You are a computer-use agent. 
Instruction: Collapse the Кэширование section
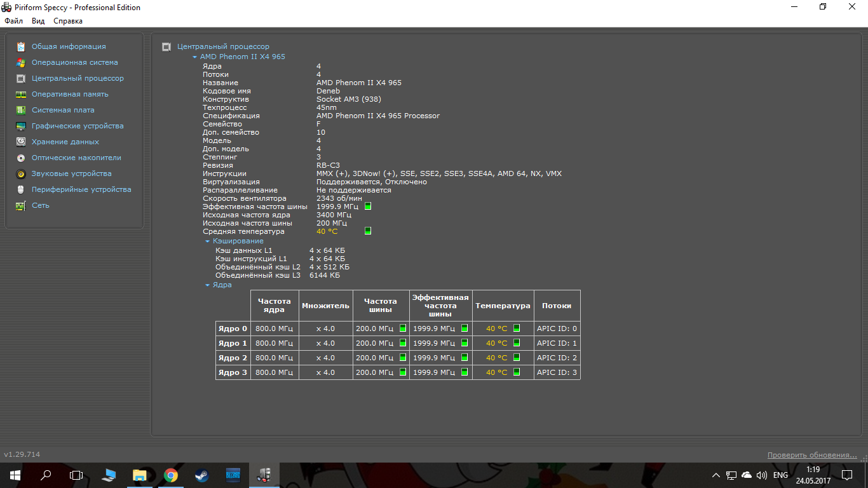[207, 241]
